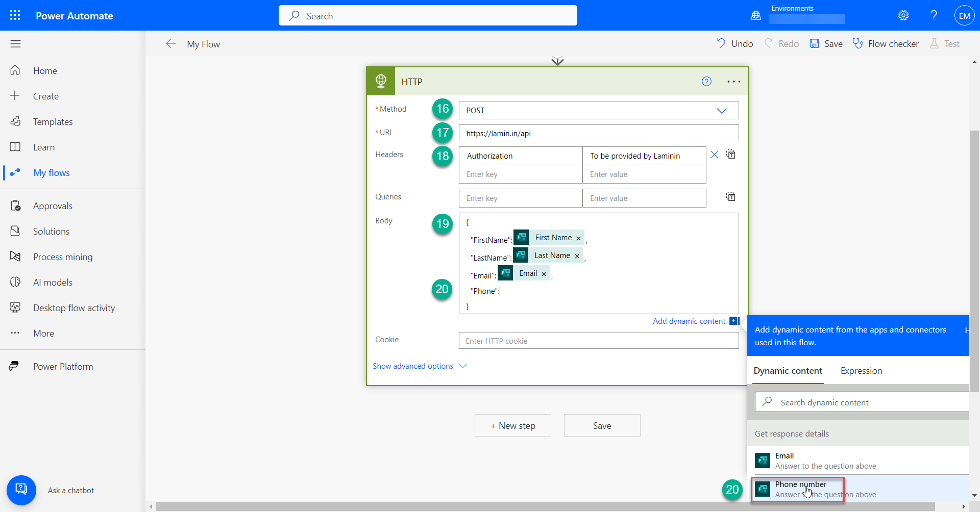
Task: Open AI models in the sidebar
Action: click(72, 282)
